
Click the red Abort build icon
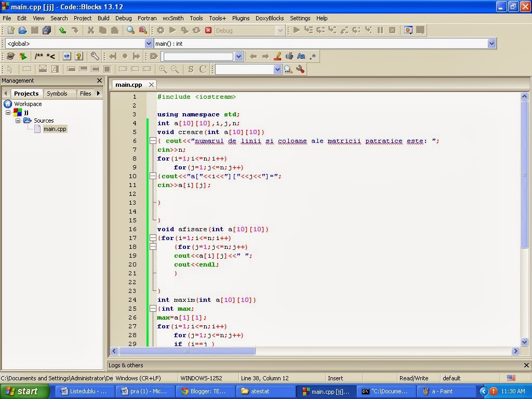click(208, 30)
